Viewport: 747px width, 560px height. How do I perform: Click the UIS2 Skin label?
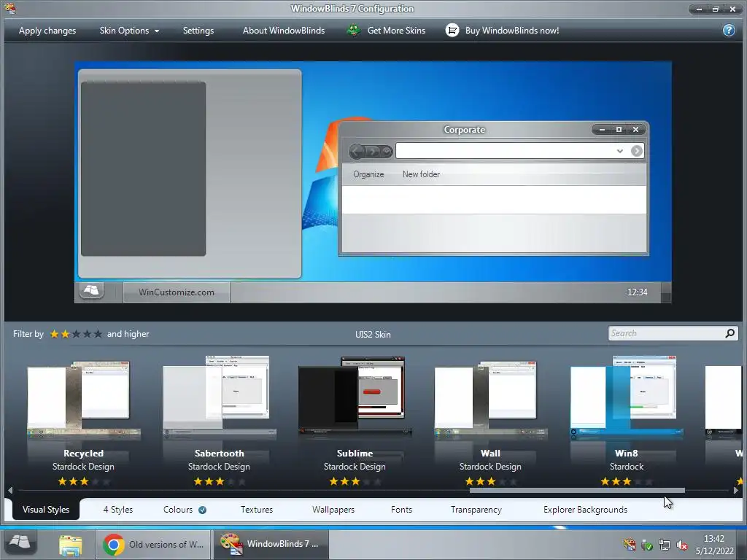click(x=373, y=334)
